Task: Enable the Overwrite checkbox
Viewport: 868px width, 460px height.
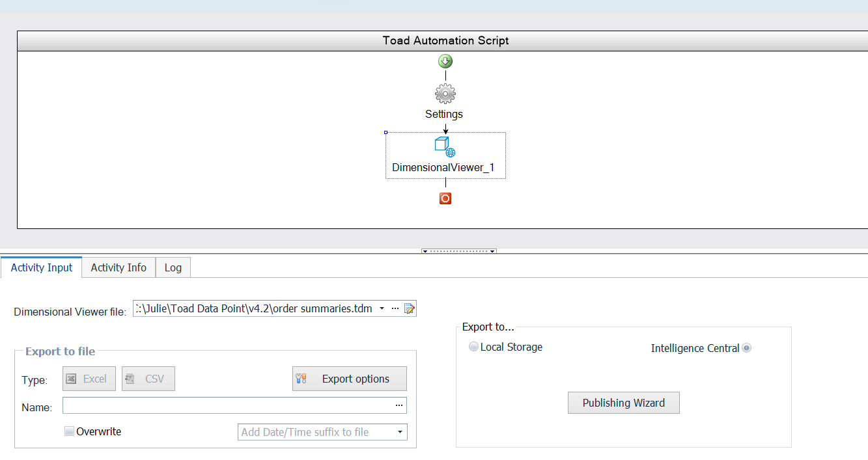Action: 69,431
